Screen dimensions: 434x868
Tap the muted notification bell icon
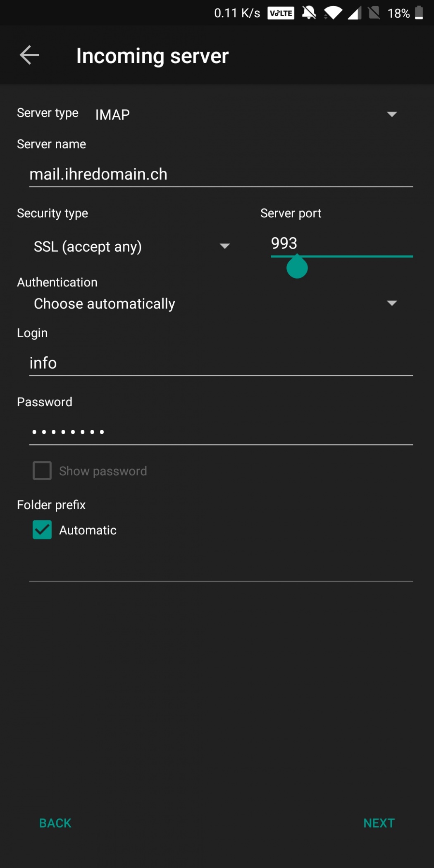pyautogui.click(x=309, y=13)
